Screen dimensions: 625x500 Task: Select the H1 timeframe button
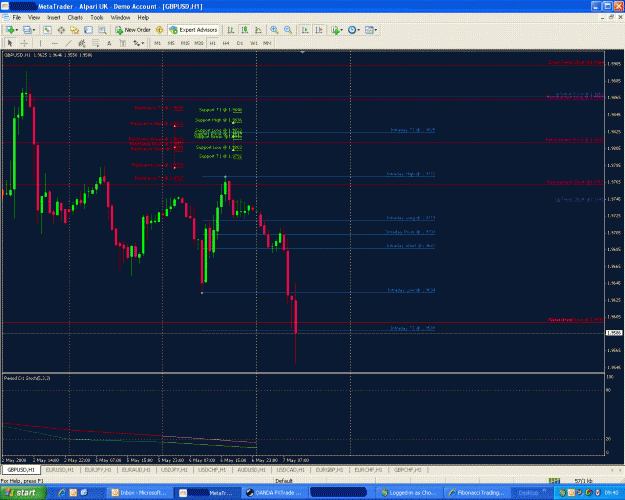[x=212, y=43]
